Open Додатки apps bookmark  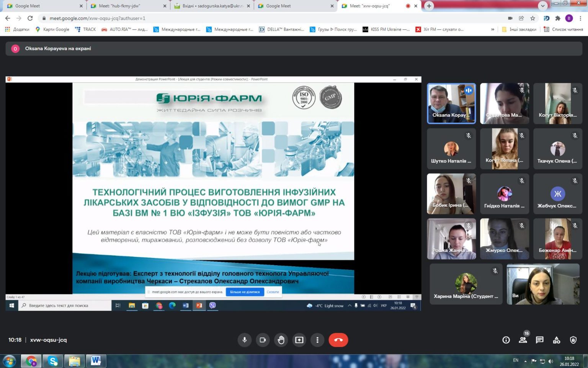(17, 29)
